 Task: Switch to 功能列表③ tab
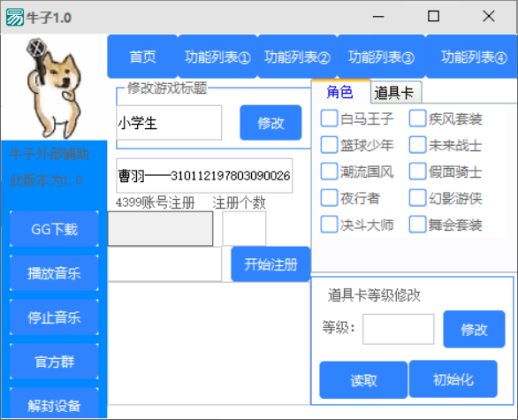pos(381,57)
